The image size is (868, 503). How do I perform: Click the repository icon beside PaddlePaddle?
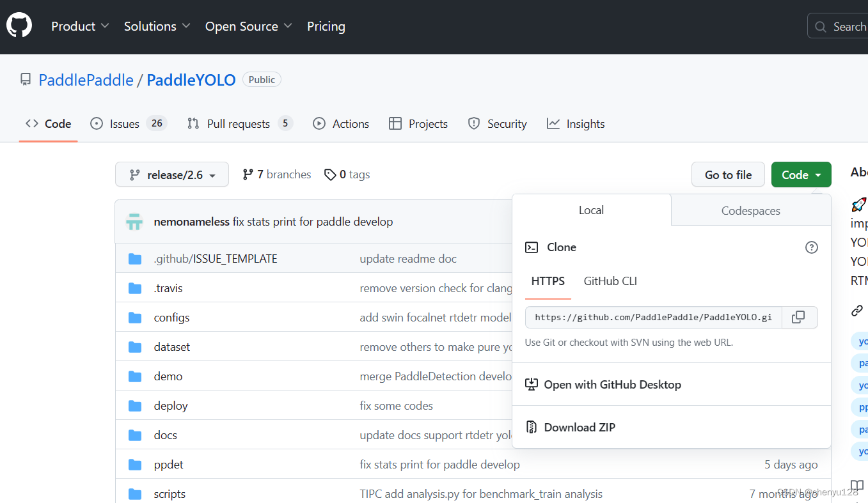click(26, 80)
